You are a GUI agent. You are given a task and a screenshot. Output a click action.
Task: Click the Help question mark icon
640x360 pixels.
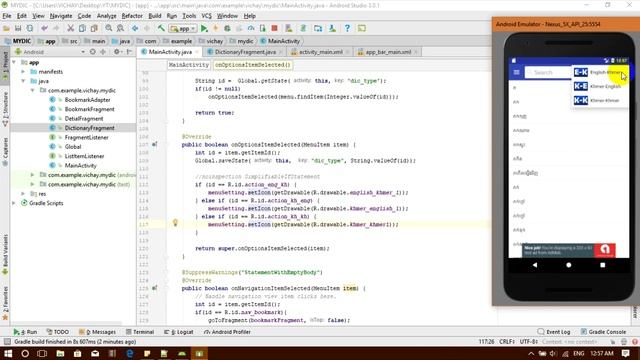[x=347, y=29]
